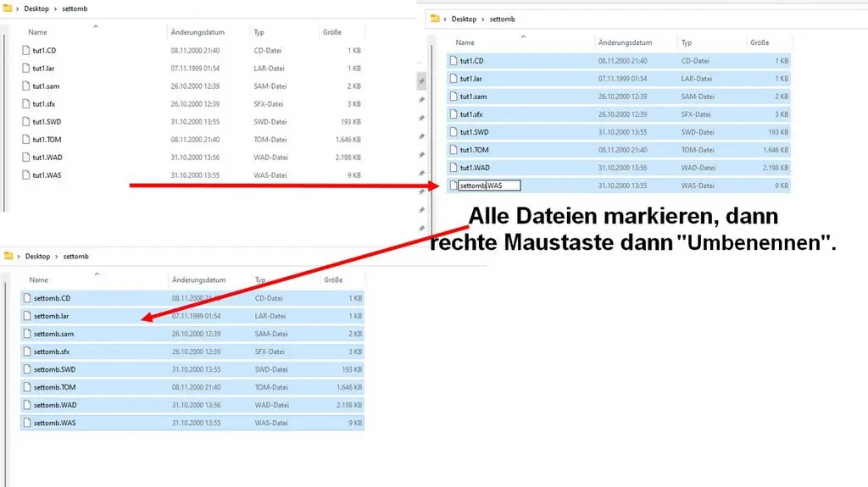This screenshot has height=487, width=868.
Task: Click the tut1.sam file icon in the unselected list
Action: (x=26, y=86)
